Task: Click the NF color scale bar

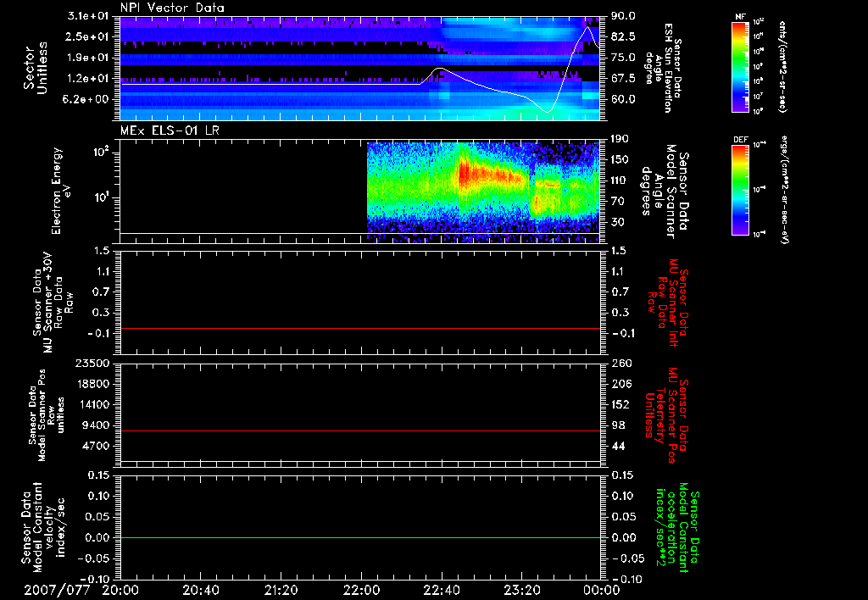Action: point(741,66)
